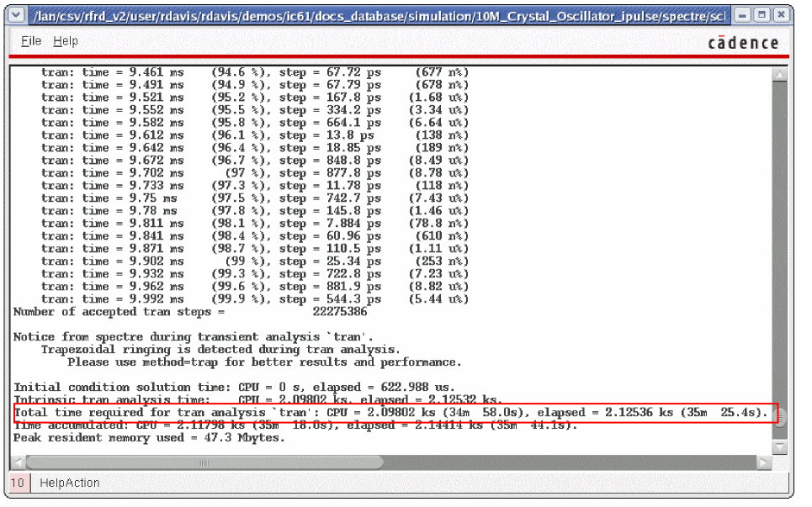
Task: Open the window menu dropdown in the title bar
Action: [16, 15]
